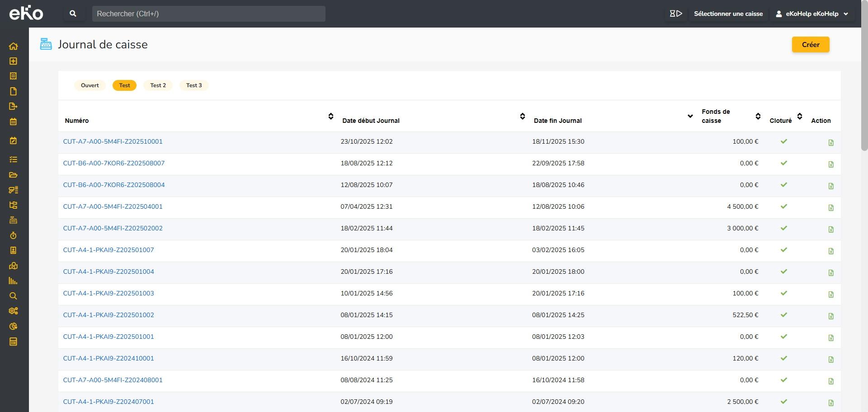The height and width of the screenshot is (412, 868).
Task: Open the pie chart sidebar icon
Action: pos(13,326)
